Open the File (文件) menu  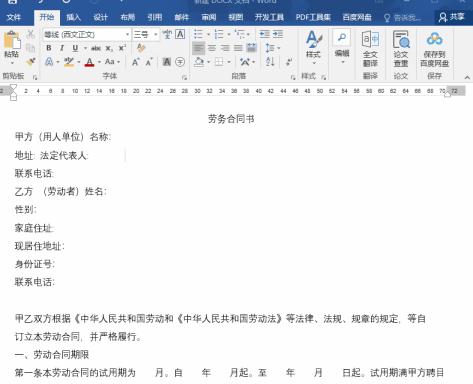click(13, 17)
